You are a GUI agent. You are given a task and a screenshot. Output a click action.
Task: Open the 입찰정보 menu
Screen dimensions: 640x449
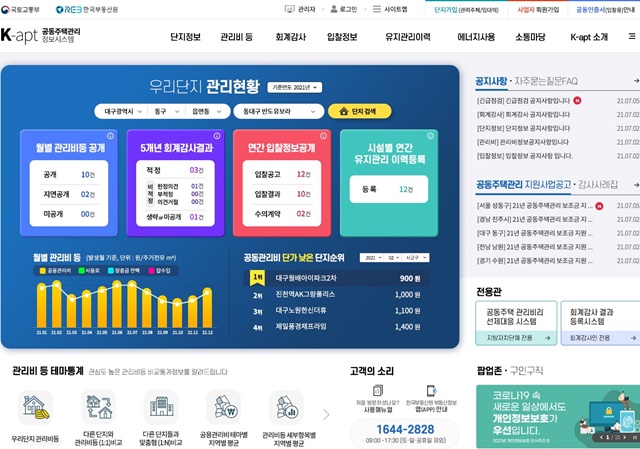[342, 37]
